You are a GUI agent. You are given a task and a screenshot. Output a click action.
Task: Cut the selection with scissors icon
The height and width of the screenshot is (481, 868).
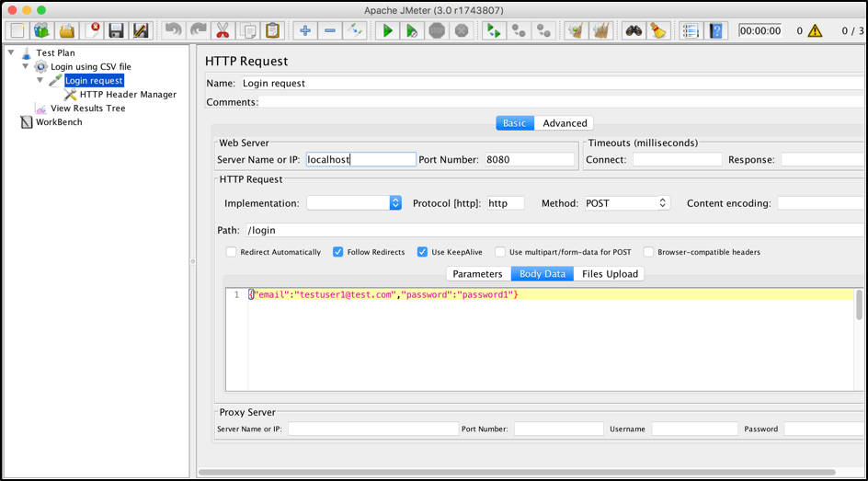coord(223,30)
